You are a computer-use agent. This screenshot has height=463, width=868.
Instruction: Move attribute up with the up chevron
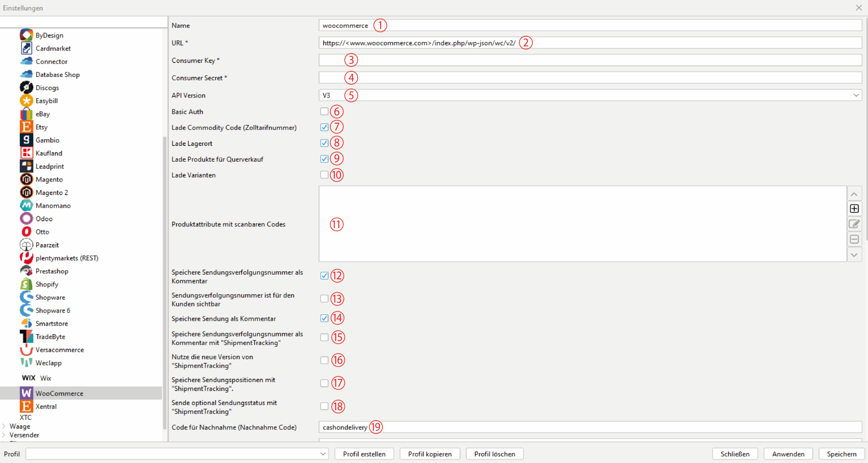pyautogui.click(x=854, y=194)
